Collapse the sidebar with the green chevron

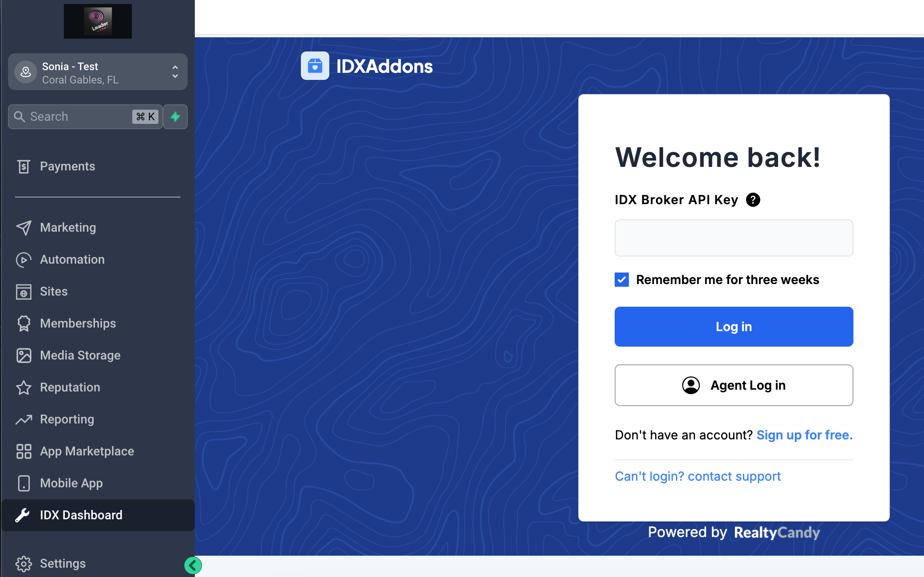click(x=193, y=565)
